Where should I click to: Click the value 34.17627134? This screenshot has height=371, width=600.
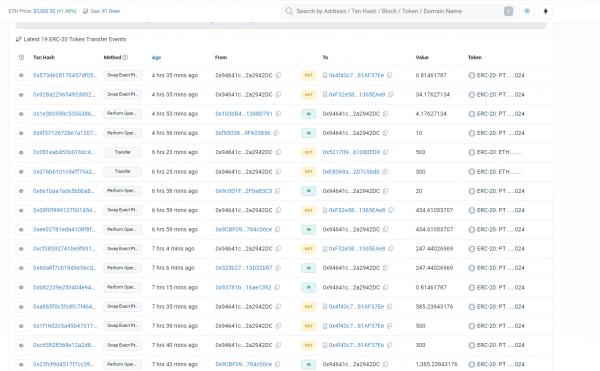point(432,94)
